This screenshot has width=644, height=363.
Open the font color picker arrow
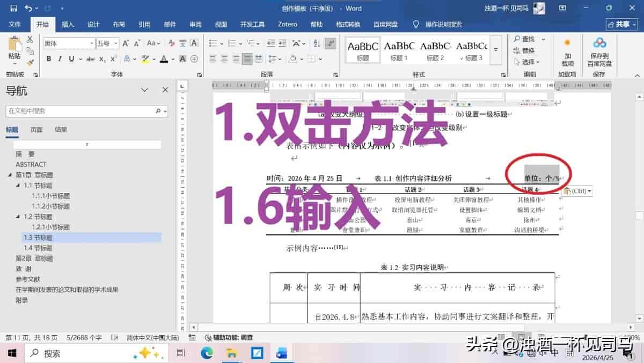(x=173, y=58)
